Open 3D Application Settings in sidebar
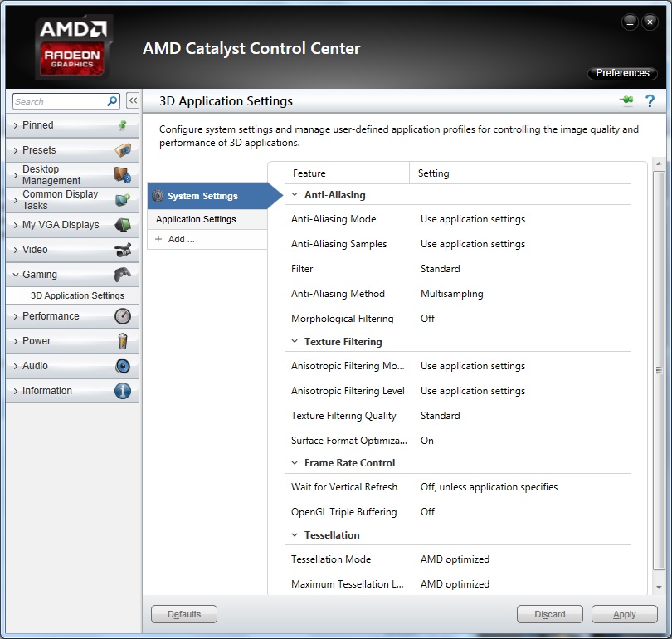 (77, 295)
